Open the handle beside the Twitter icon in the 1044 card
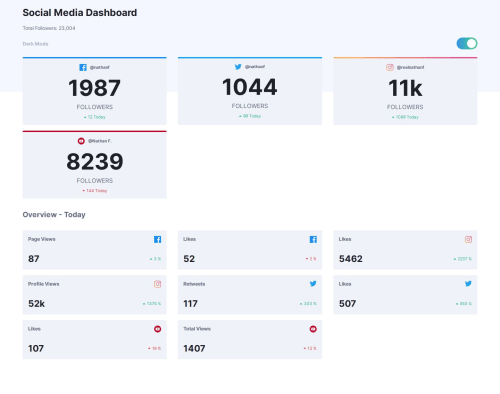Viewport: 500px width, 394px height. pos(255,67)
